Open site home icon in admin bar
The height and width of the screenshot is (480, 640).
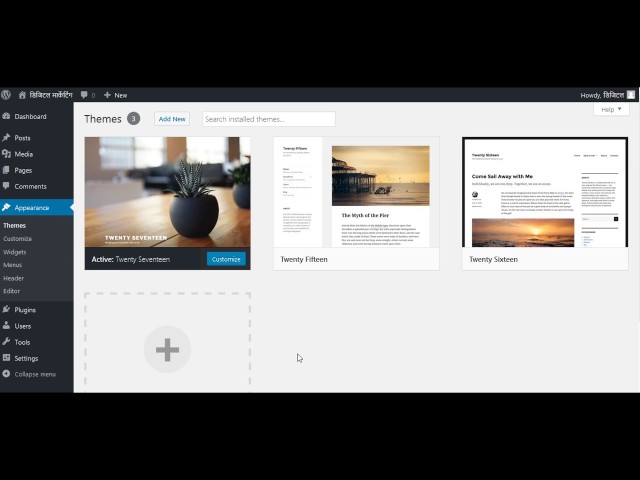pyautogui.click(x=22, y=95)
